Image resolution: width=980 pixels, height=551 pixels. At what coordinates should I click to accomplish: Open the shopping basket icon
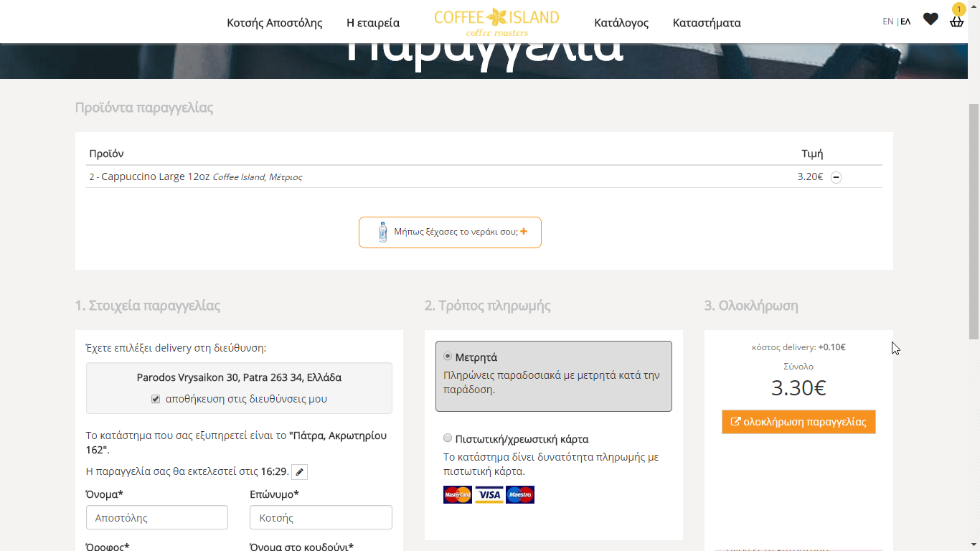pos(956,22)
